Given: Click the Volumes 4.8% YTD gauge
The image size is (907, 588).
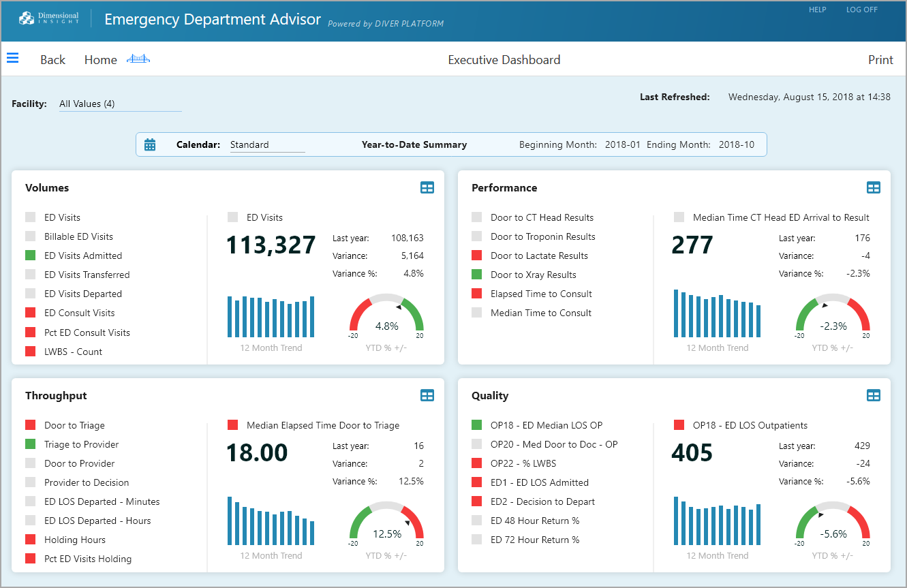Looking at the screenshot, I should (x=386, y=315).
